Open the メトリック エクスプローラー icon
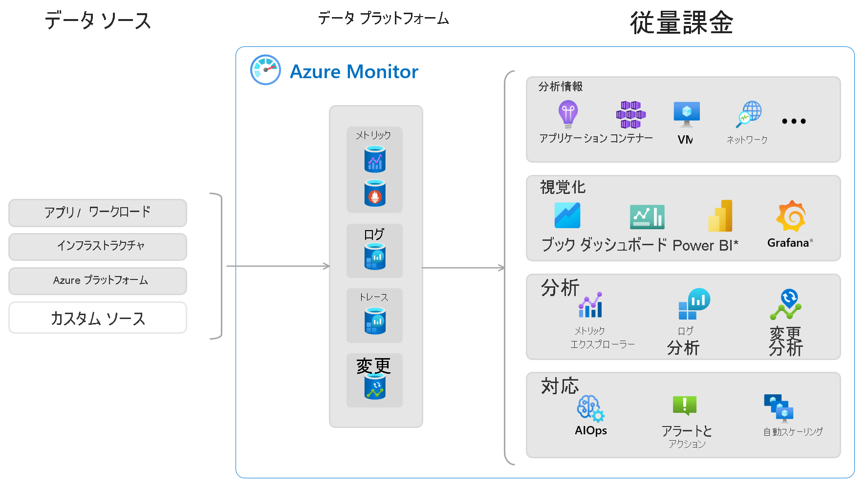868x491 pixels. coord(590,305)
